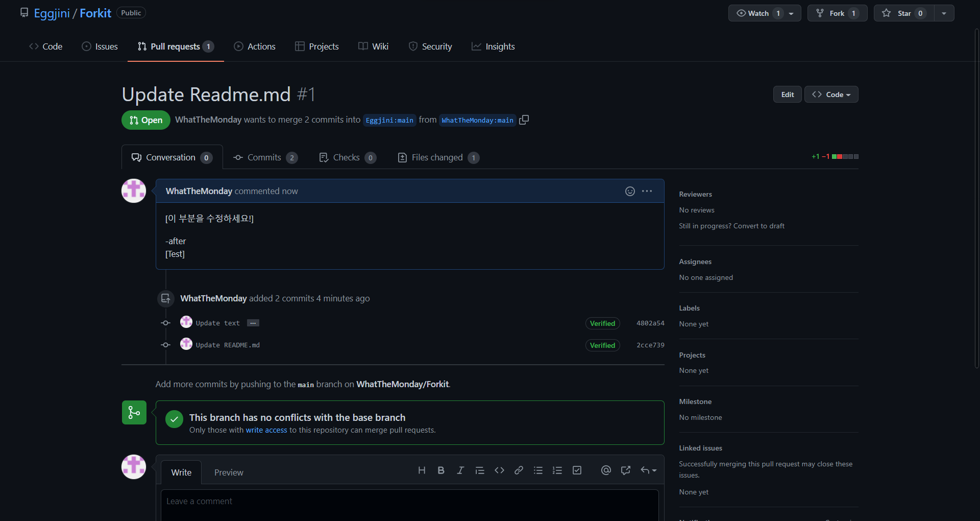Add emoji reaction to WhatTheMonday's comment
This screenshot has width=980, height=521.
[x=630, y=191]
